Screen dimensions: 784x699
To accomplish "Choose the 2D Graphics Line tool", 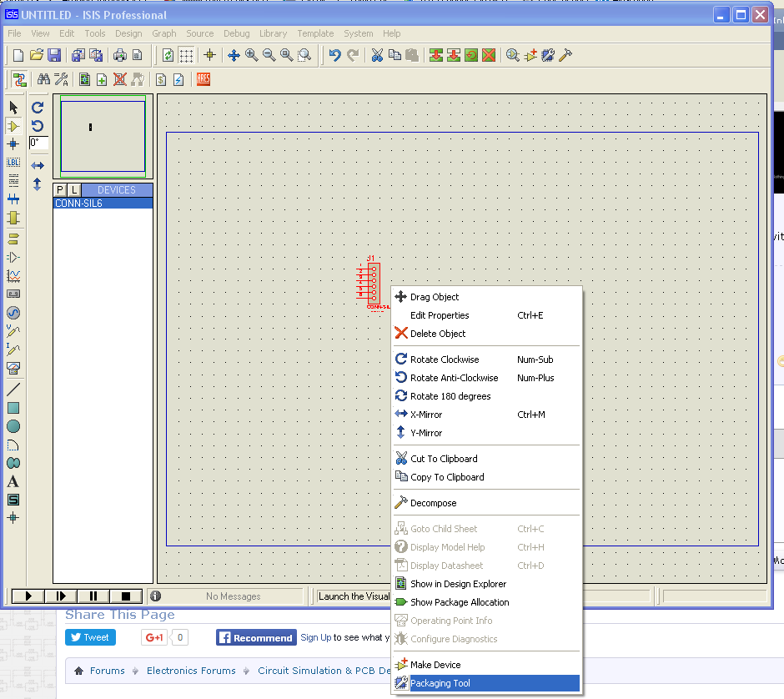I will tap(13, 389).
